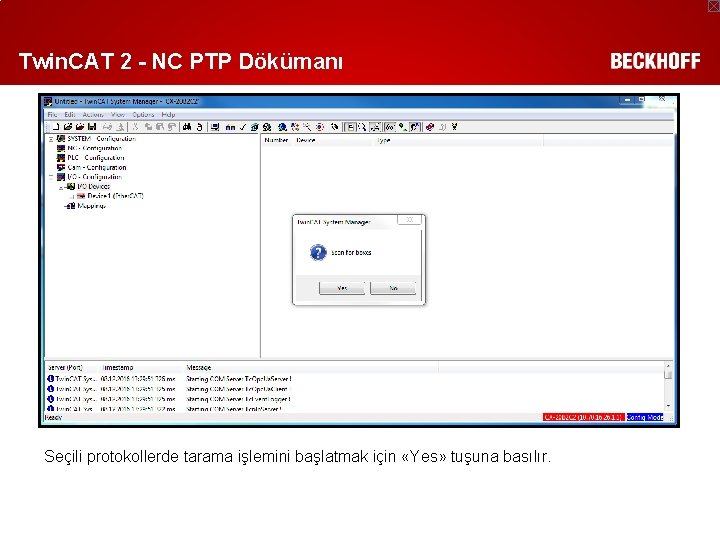Open the Help menu
Screen dimensions: 720x540
[x=168, y=114]
